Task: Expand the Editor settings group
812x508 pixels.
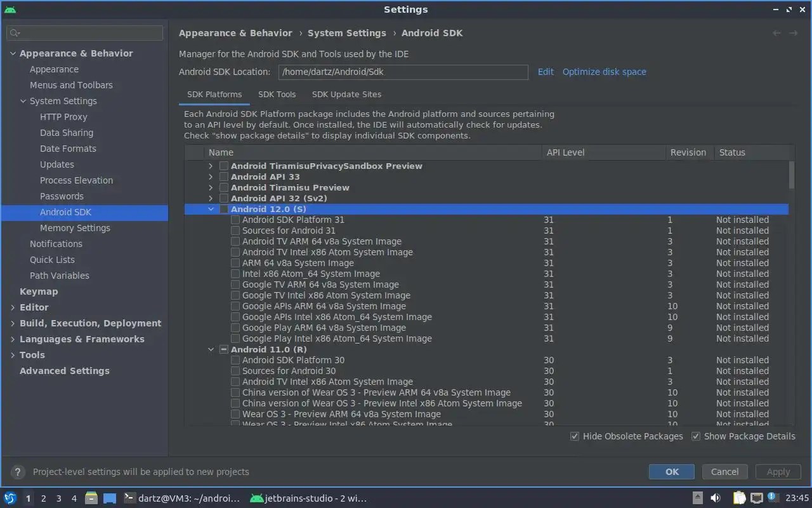Action: tap(13, 307)
